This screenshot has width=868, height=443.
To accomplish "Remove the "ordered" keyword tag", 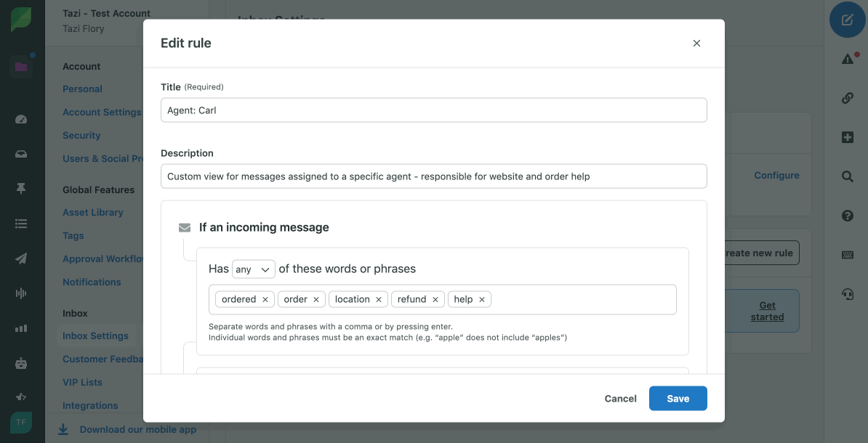I will click(x=265, y=299).
